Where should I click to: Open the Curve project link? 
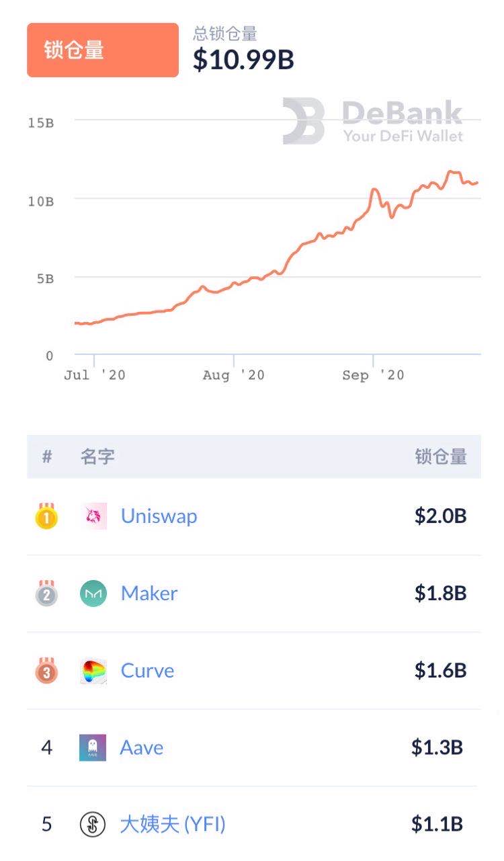(147, 671)
